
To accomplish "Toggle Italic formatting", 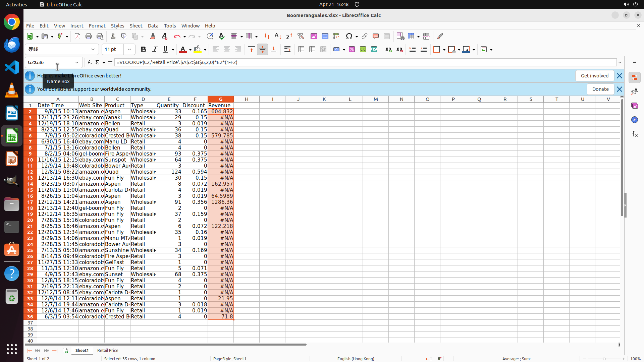I will pyautogui.click(x=155, y=50).
